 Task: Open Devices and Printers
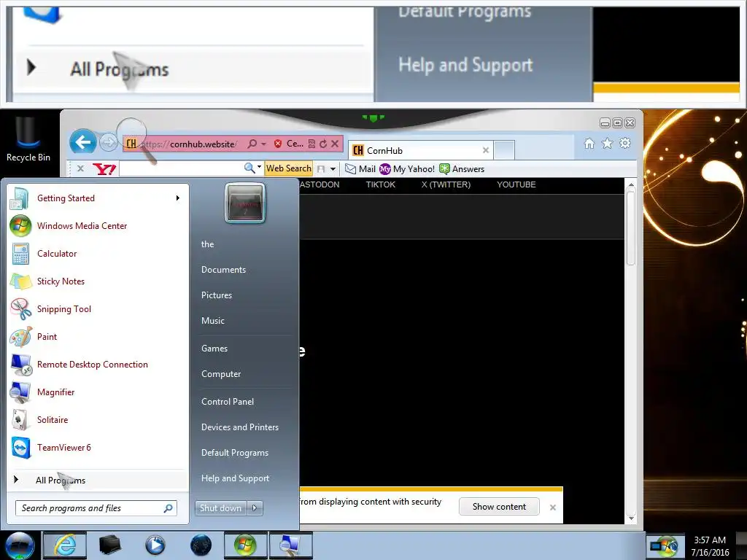point(240,427)
